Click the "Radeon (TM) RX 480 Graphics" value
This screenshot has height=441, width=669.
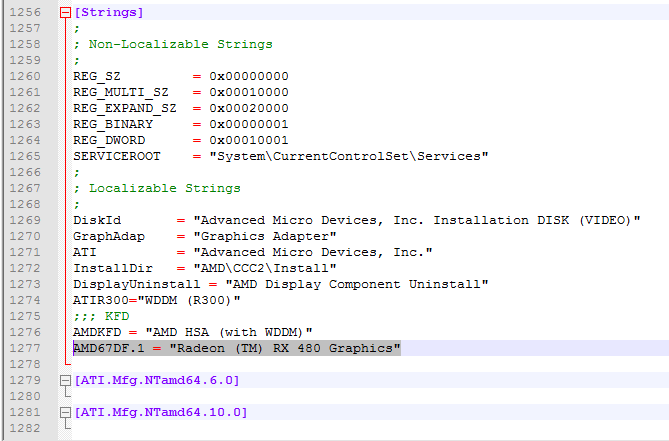285,348
